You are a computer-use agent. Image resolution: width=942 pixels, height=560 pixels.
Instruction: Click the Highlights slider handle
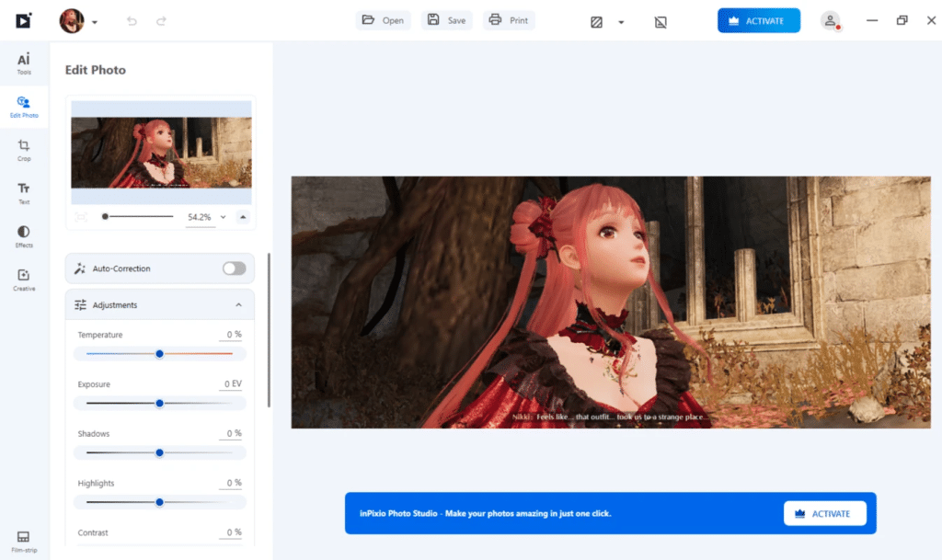coord(159,502)
